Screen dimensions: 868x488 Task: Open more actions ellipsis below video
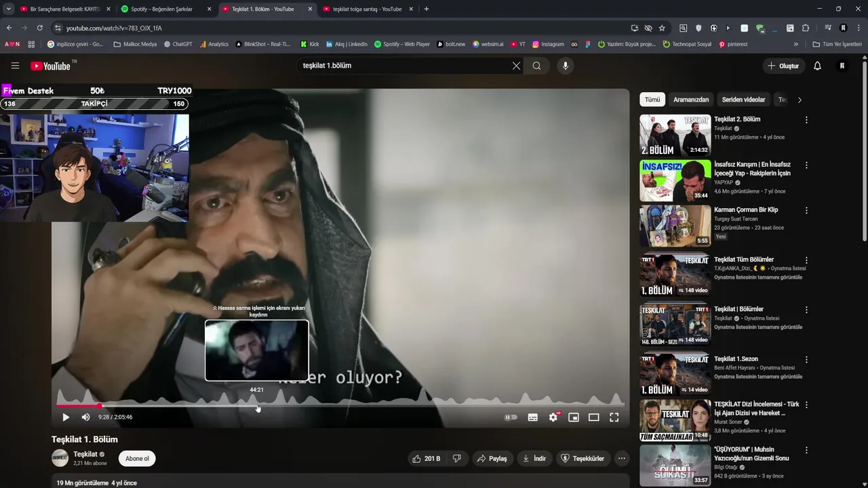click(x=621, y=459)
